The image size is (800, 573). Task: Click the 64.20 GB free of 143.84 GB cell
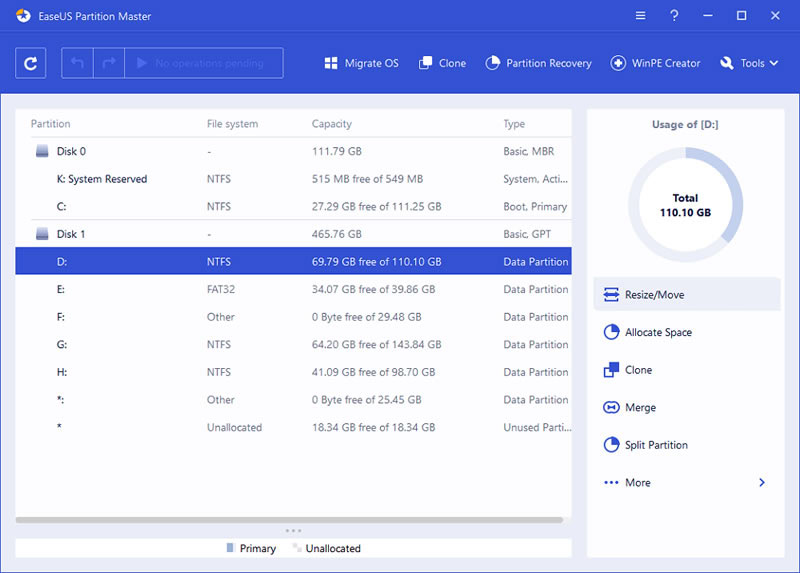(377, 344)
